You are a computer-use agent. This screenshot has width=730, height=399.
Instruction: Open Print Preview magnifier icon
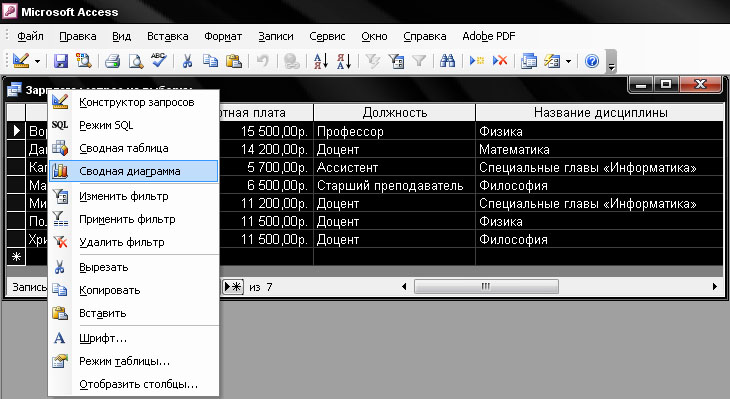(x=136, y=61)
